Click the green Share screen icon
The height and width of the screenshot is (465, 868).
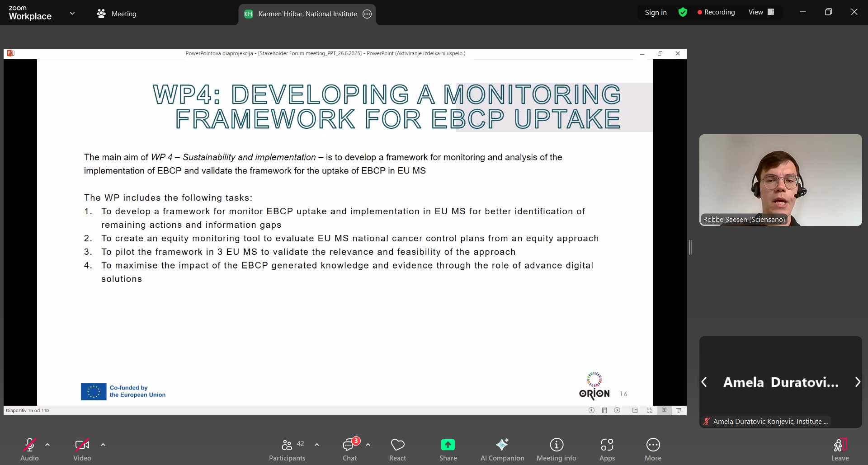[x=448, y=445]
